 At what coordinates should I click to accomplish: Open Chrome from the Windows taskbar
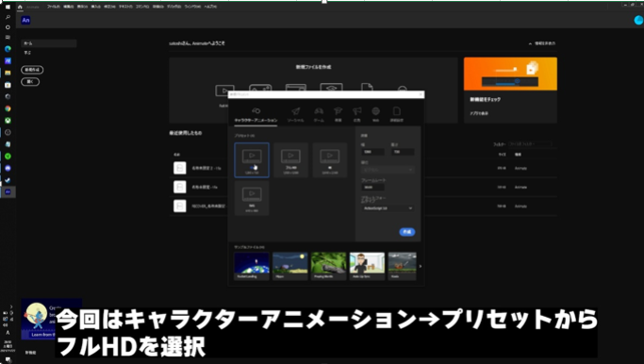point(8,108)
